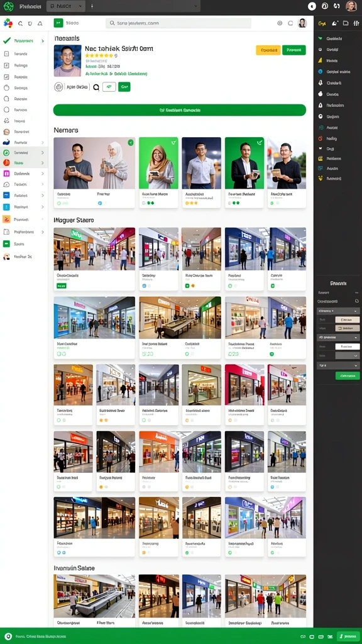Select the highlighted red-icon item in left sidebar
The height and width of the screenshot is (644, 362).
point(24,163)
